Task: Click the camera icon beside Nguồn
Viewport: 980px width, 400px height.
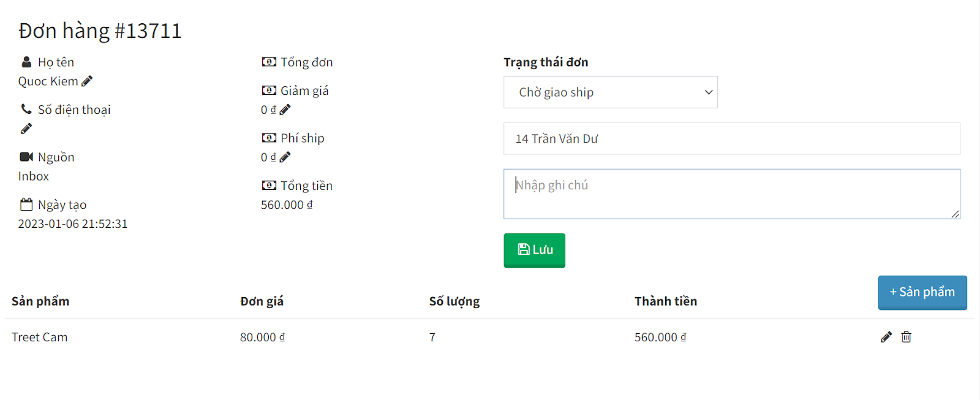Action: click(26, 157)
